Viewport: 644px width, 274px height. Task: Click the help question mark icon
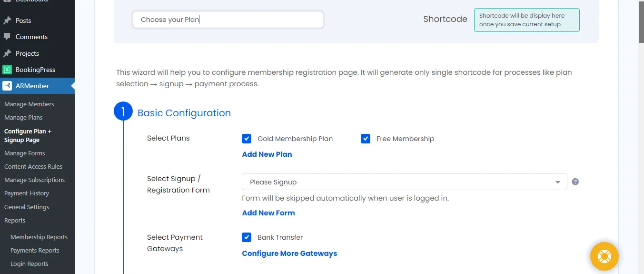click(575, 182)
